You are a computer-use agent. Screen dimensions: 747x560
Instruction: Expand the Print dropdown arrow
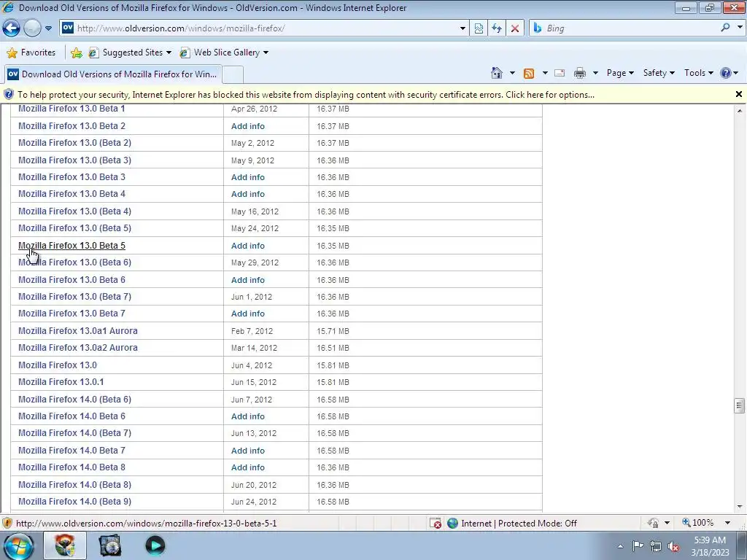(595, 73)
